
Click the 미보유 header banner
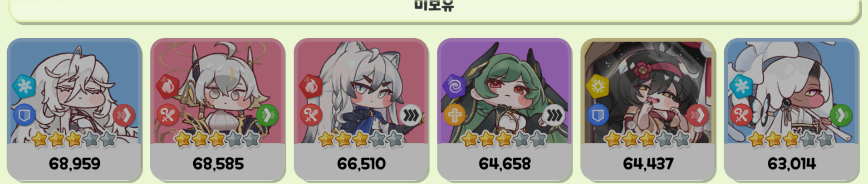click(434, 9)
